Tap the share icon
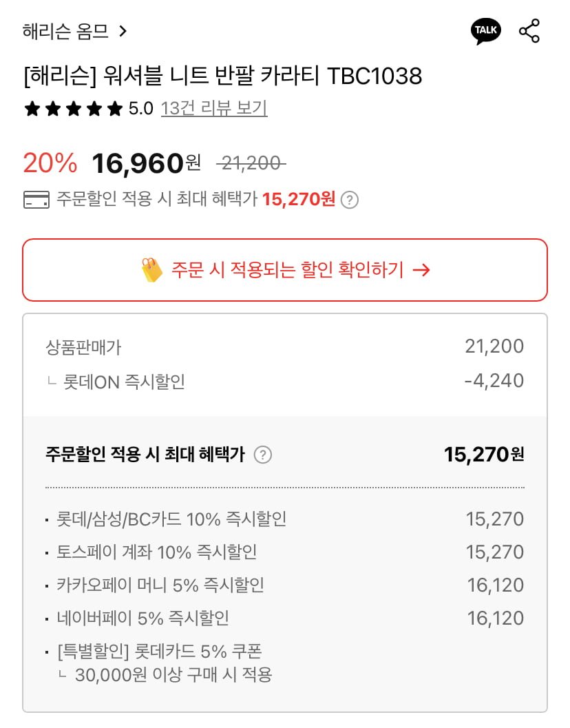Image resolution: width=570 pixels, height=728 pixels. tap(529, 32)
